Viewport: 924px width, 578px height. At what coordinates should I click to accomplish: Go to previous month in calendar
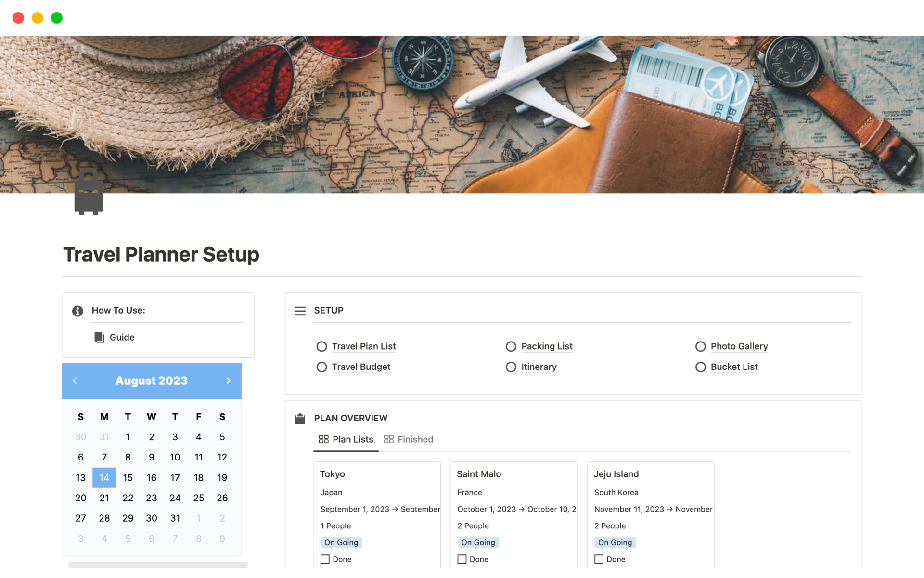75,381
